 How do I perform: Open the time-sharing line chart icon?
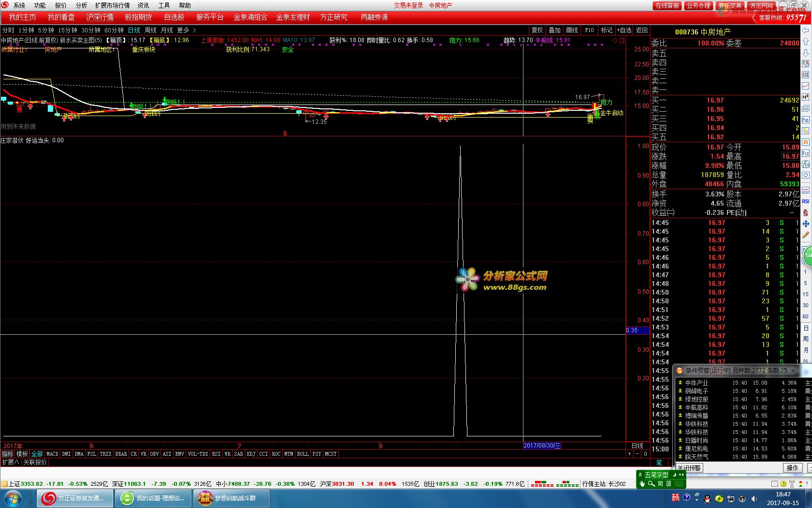(x=806, y=86)
